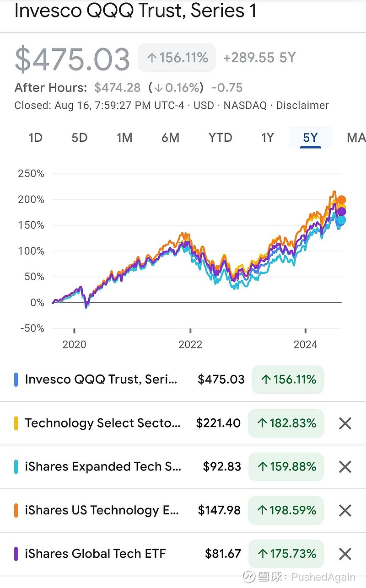Open the MAX time range tab
366x588 pixels.
[x=356, y=138]
